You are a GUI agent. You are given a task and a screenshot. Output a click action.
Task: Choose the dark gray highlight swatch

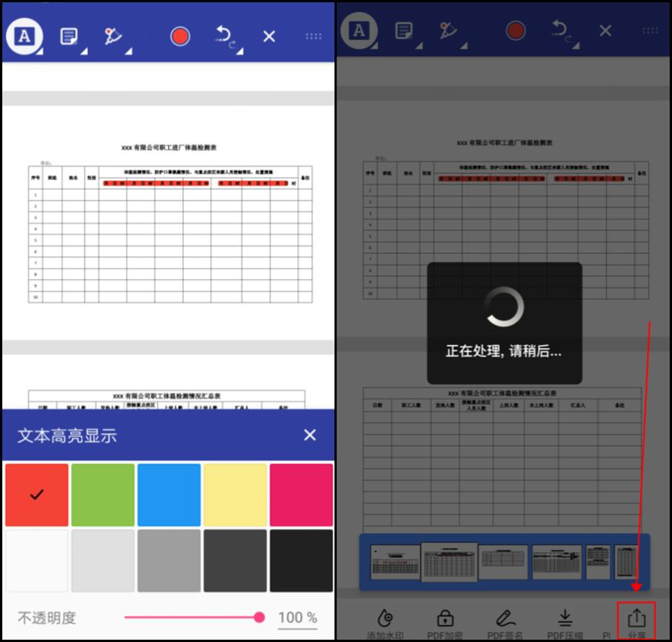pyautogui.click(x=235, y=561)
